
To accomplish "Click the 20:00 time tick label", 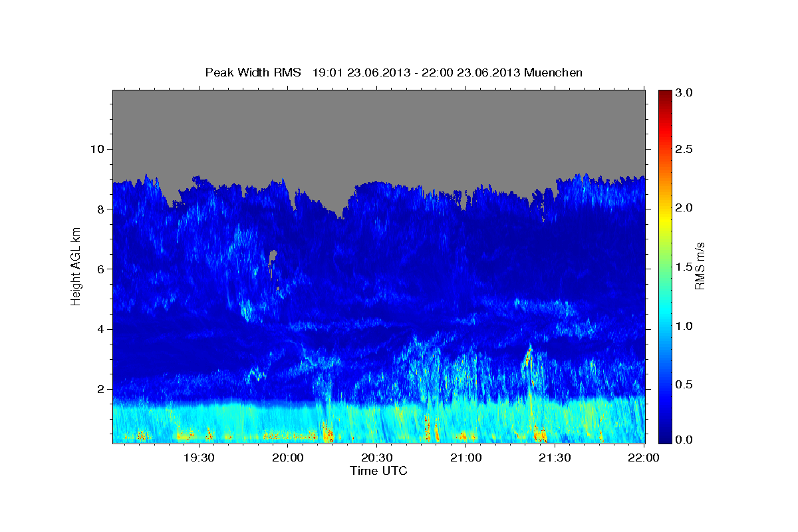I will click(x=288, y=458).
